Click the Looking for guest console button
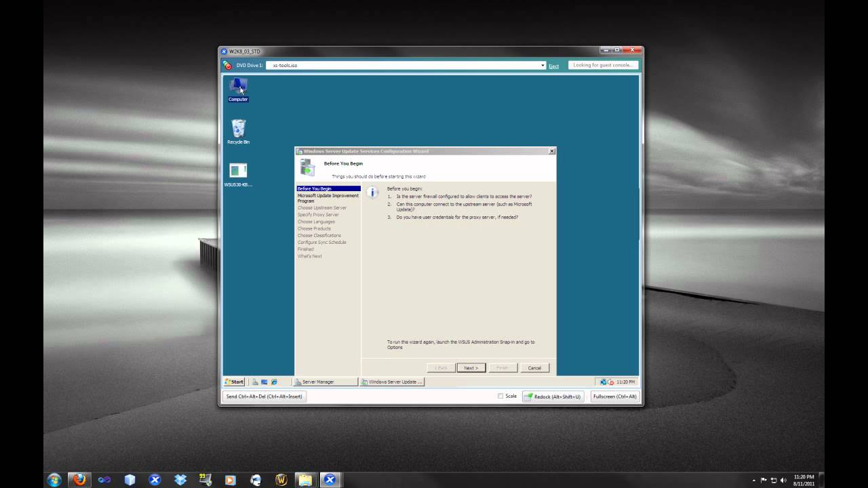 tap(602, 65)
